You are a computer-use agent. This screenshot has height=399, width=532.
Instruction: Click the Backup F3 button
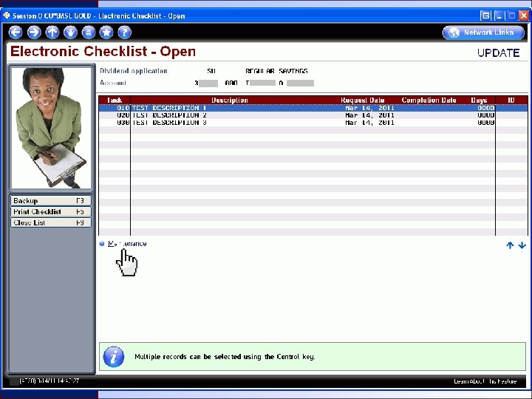coord(50,201)
